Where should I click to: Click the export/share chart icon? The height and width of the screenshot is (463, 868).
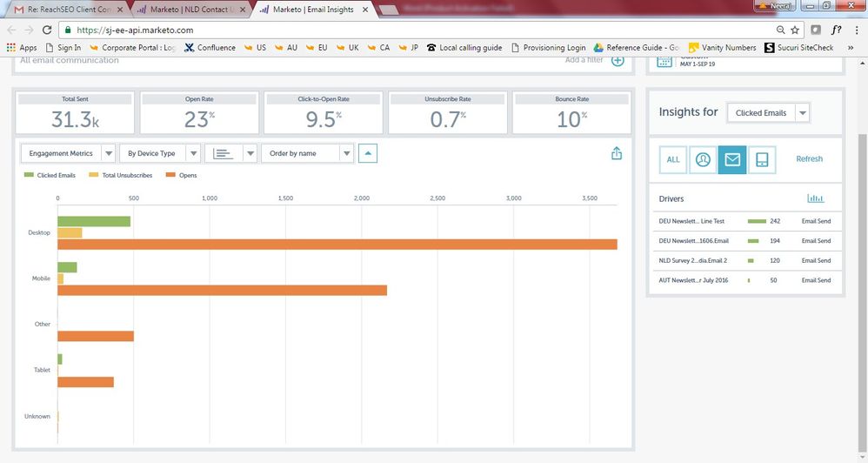[x=617, y=153]
